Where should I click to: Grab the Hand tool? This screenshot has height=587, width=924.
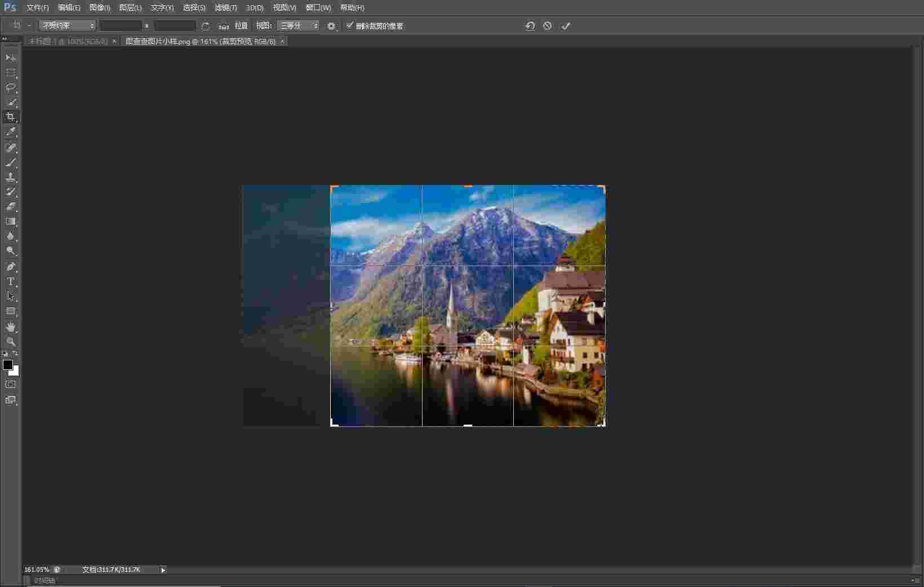pyautogui.click(x=11, y=327)
